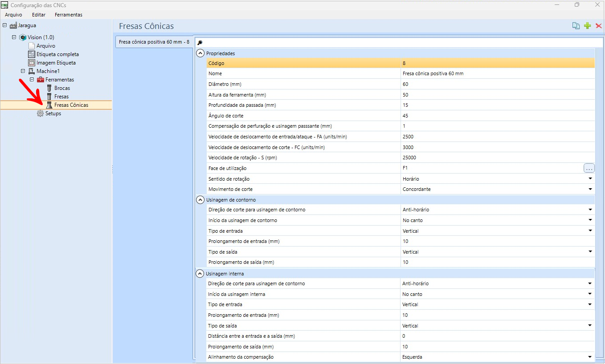The image size is (605, 364).
Task: Collapse the Machine1 tree node
Action: pyautogui.click(x=23, y=71)
